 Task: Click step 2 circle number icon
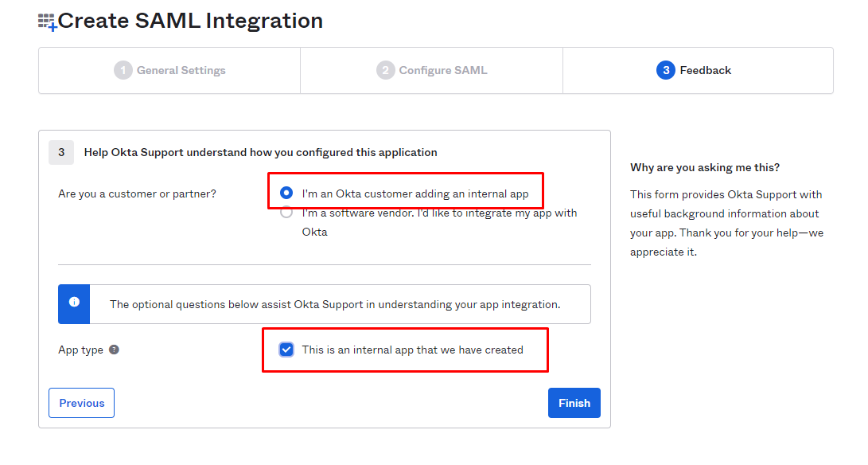[x=385, y=70]
